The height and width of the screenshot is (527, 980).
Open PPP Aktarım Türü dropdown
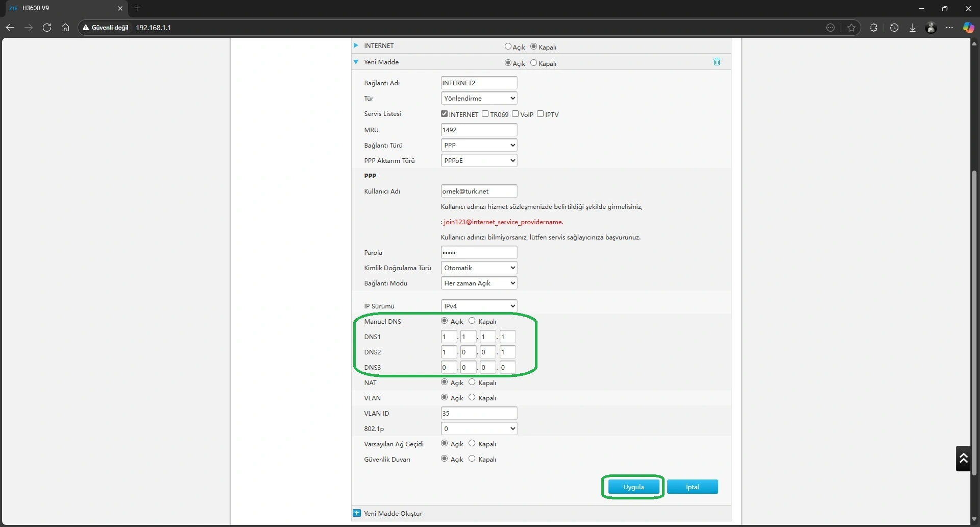pyautogui.click(x=479, y=160)
